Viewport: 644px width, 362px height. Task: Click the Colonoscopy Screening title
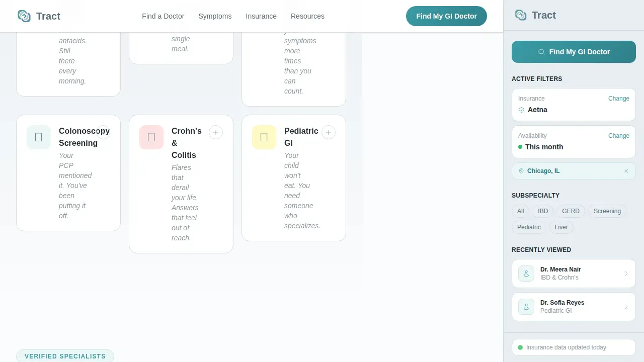pos(84,137)
